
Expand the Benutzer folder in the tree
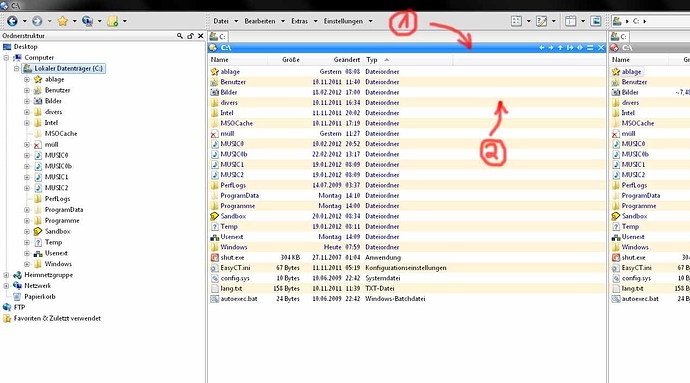pyautogui.click(x=27, y=90)
